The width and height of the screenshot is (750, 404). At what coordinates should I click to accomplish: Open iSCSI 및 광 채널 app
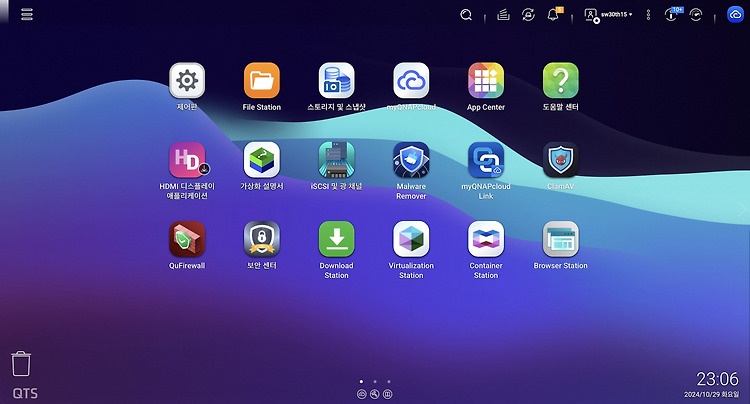point(336,160)
